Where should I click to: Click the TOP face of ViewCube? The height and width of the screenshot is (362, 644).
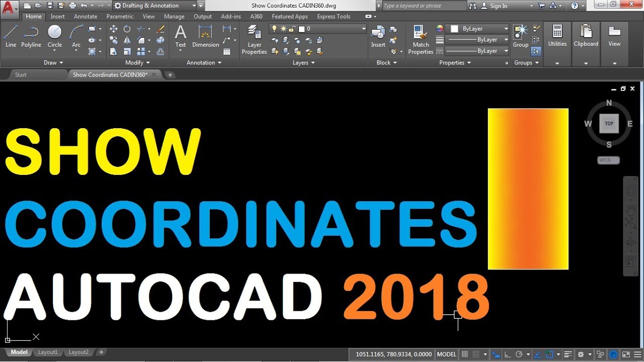609,123
